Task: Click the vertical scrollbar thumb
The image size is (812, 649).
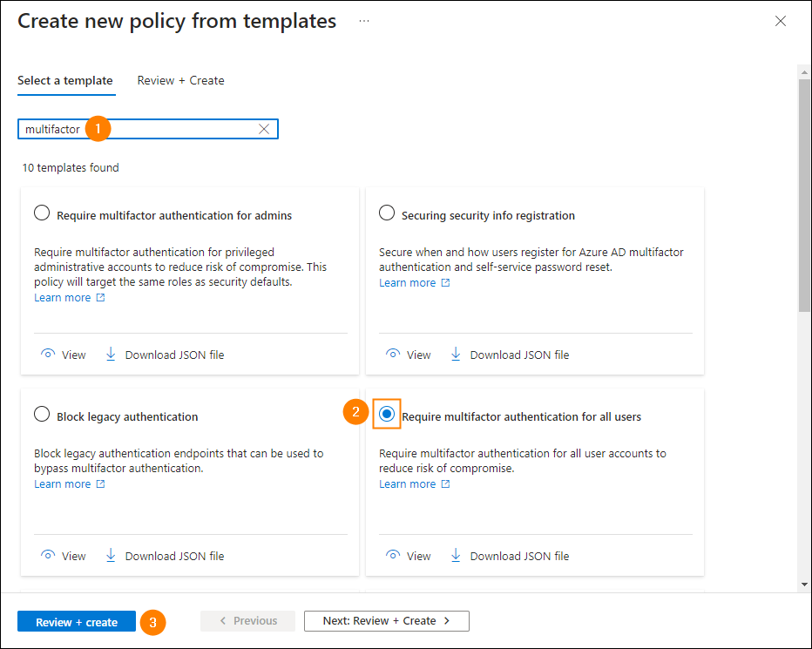Action: [804, 195]
